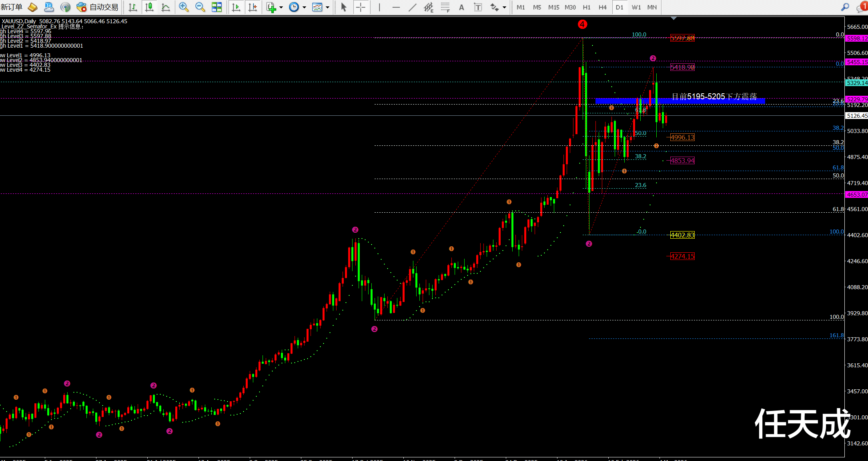Image resolution: width=868 pixels, height=461 pixels.
Task: Click the 新订单 new order button
Action: 12,7
